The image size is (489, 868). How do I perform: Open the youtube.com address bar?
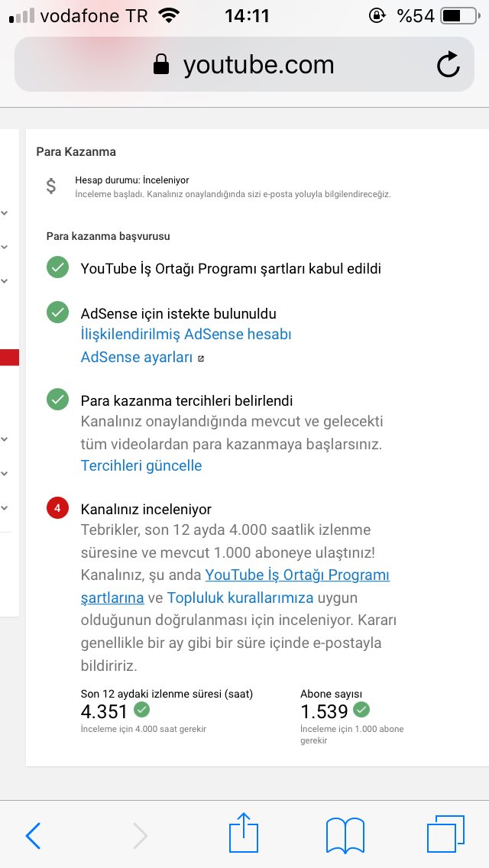point(244,64)
